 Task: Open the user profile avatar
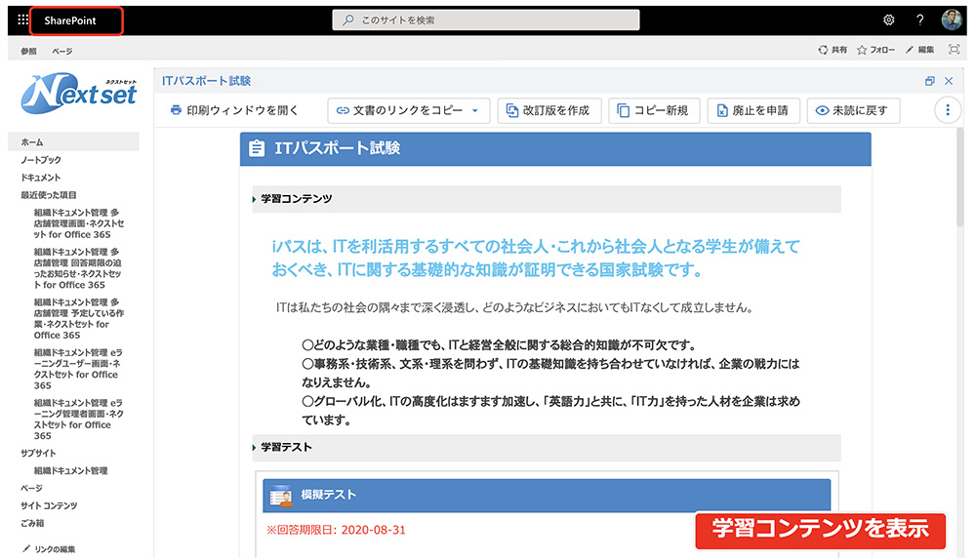pos(951,20)
